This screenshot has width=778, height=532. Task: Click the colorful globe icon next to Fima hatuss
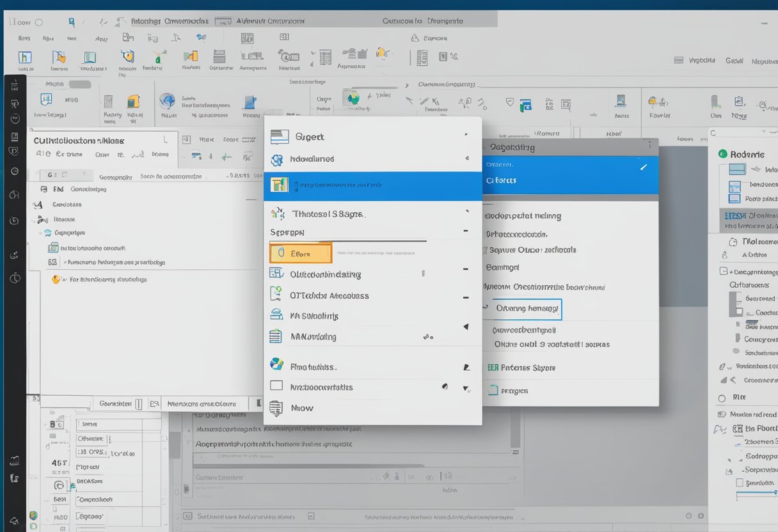pyautogui.click(x=276, y=364)
